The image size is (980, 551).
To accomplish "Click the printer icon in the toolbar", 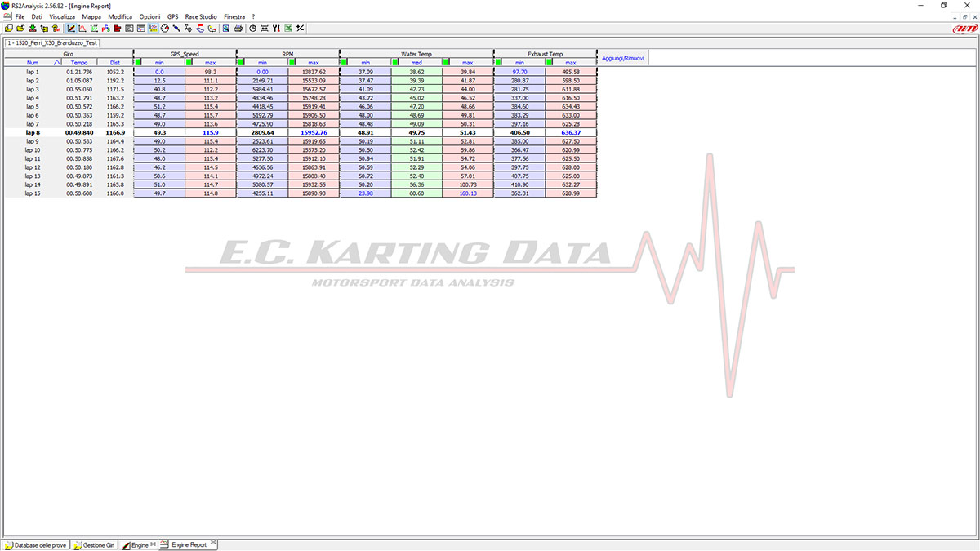I will click(x=238, y=28).
